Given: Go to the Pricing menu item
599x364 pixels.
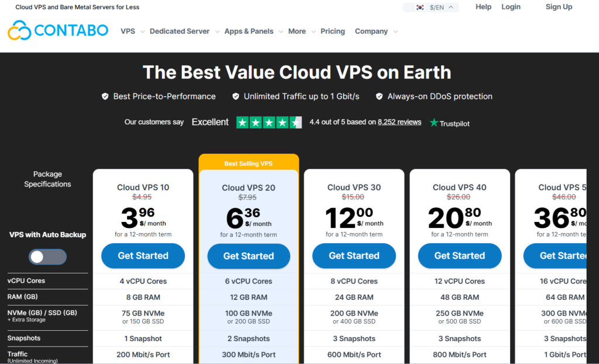Looking at the screenshot, I should [x=332, y=32].
